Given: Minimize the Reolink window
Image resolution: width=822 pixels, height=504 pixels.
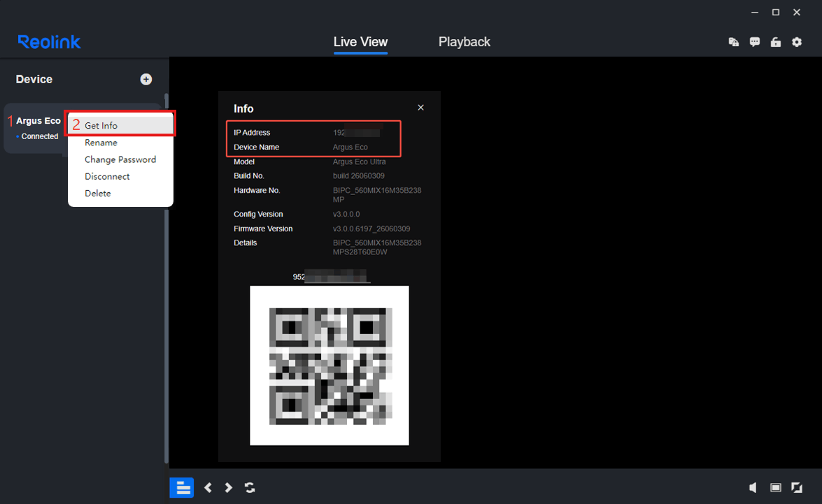Looking at the screenshot, I should point(755,12).
